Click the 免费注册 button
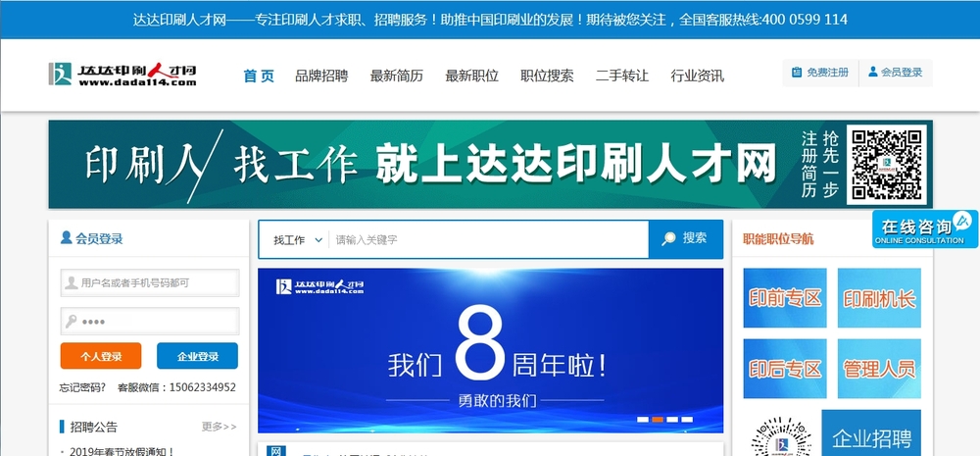980x456 pixels. click(x=820, y=73)
